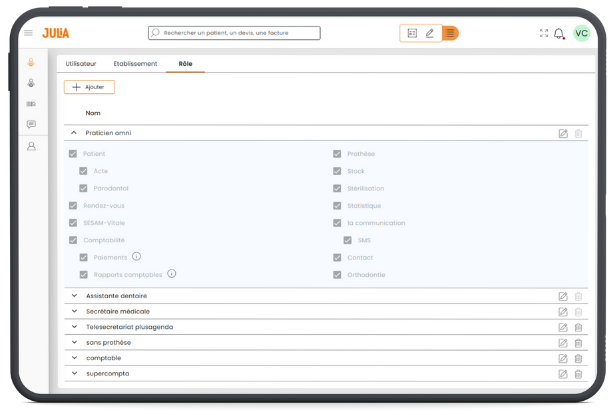This screenshot has height=410, width=615.
Task: Edit the Assistante dentaire role
Action: 563,296
